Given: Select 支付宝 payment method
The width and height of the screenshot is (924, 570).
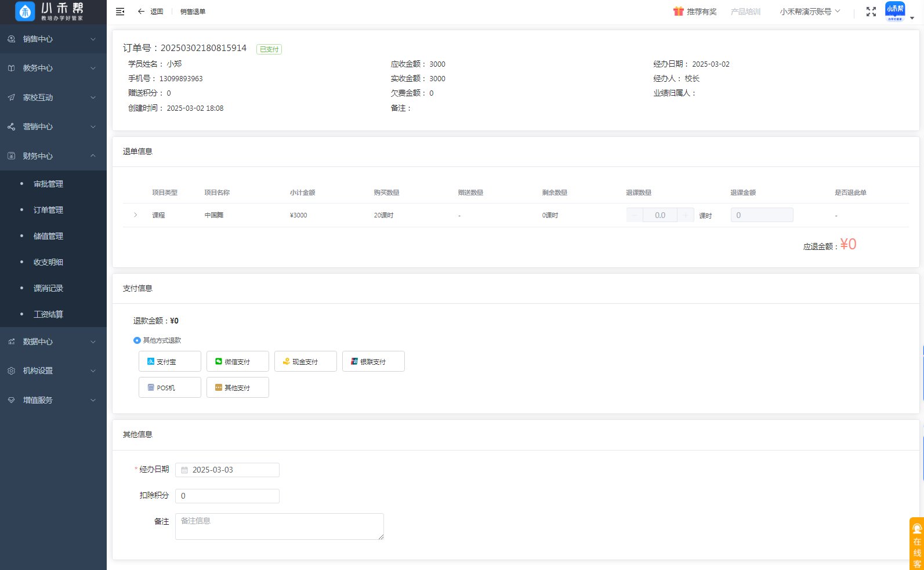Looking at the screenshot, I should pos(170,361).
